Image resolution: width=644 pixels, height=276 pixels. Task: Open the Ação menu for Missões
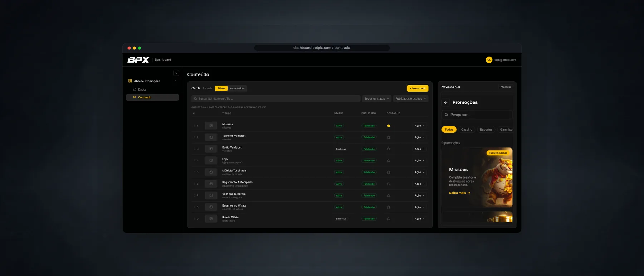click(x=420, y=126)
